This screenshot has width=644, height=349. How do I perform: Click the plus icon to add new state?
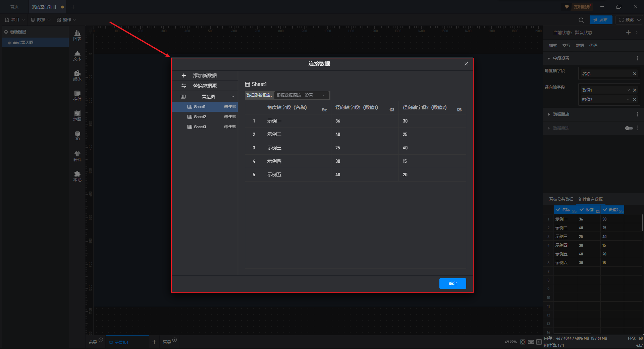point(628,33)
